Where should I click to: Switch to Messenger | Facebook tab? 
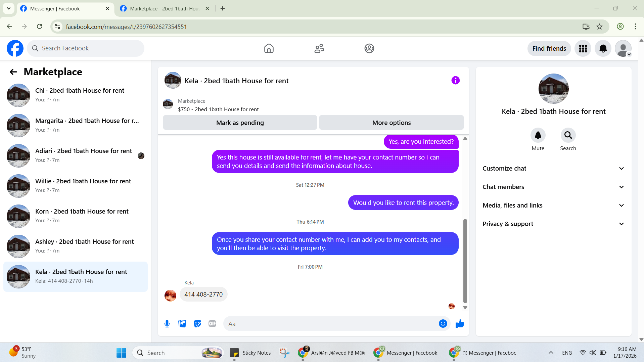(65, 8)
